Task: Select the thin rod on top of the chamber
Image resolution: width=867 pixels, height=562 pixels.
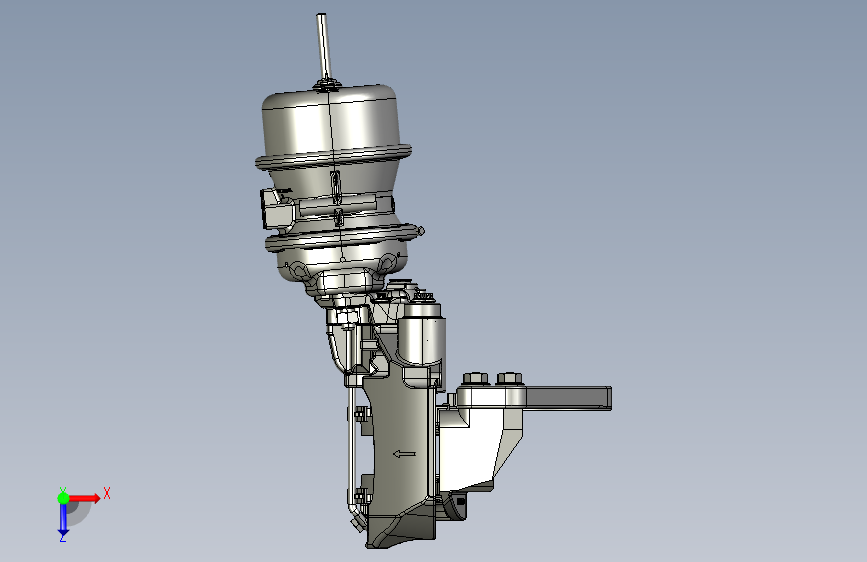Action: tap(324, 47)
